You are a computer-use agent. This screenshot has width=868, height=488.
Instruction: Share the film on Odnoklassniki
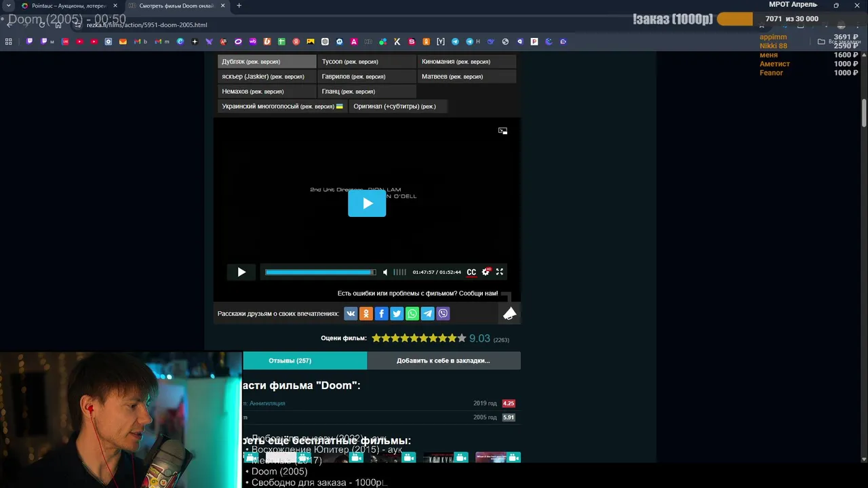(366, 313)
